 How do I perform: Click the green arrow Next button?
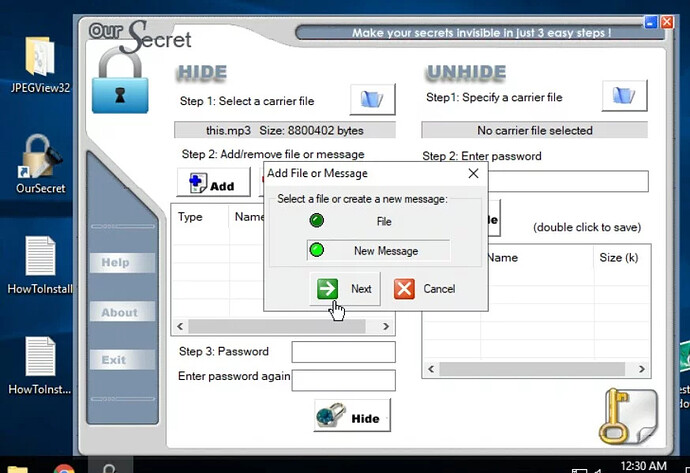[346, 289]
